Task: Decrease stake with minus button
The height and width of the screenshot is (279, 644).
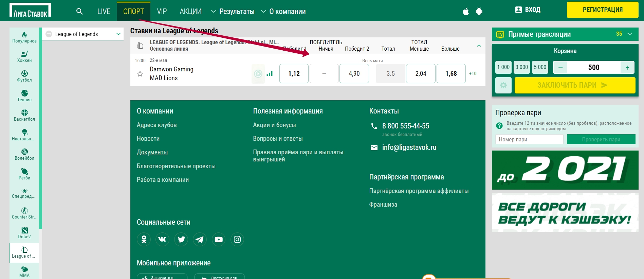Action: coord(560,67)
